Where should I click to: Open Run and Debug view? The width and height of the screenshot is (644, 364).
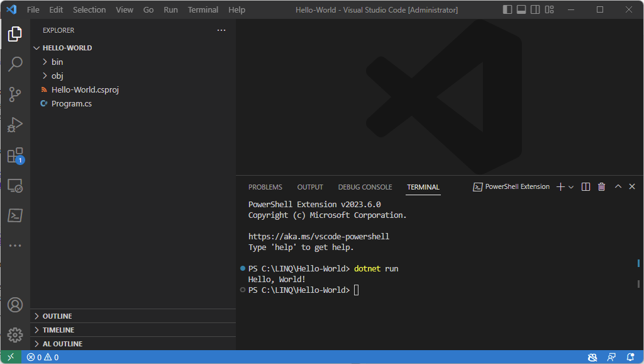15,125
